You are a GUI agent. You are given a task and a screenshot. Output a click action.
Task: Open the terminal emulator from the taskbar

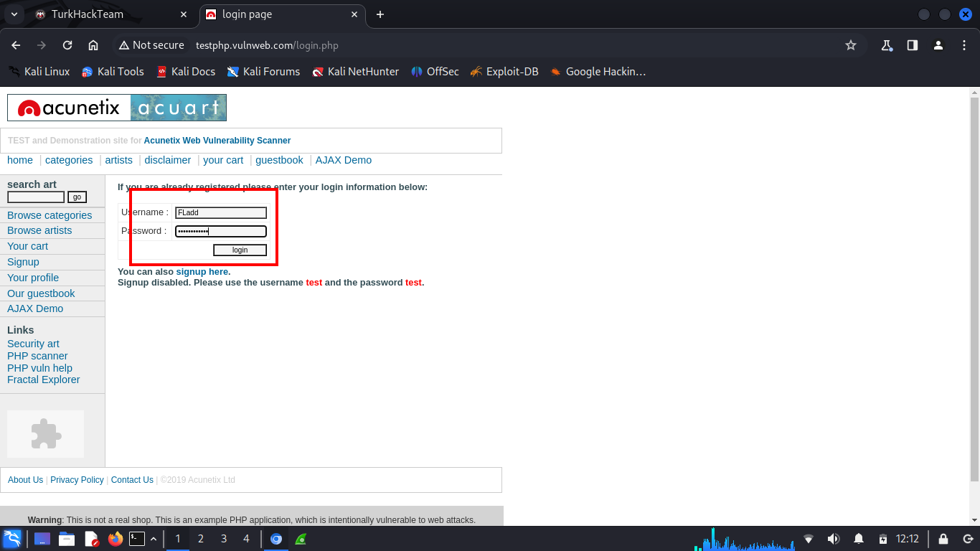137,539
